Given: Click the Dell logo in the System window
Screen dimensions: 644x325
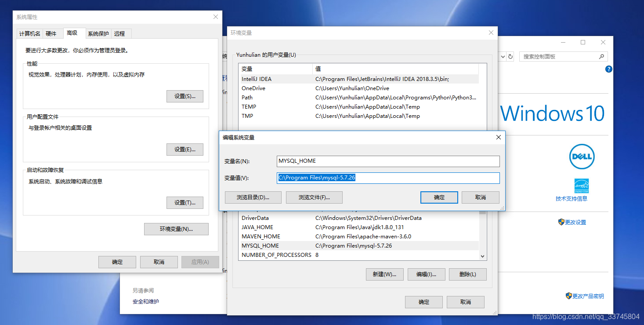Looking at the screenshot, I should (582, 157).
